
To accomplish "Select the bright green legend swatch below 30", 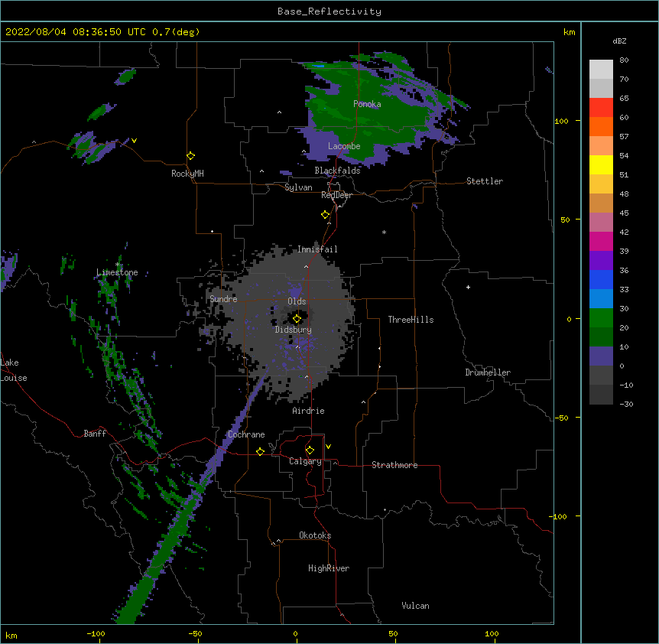I will (601, 318).
